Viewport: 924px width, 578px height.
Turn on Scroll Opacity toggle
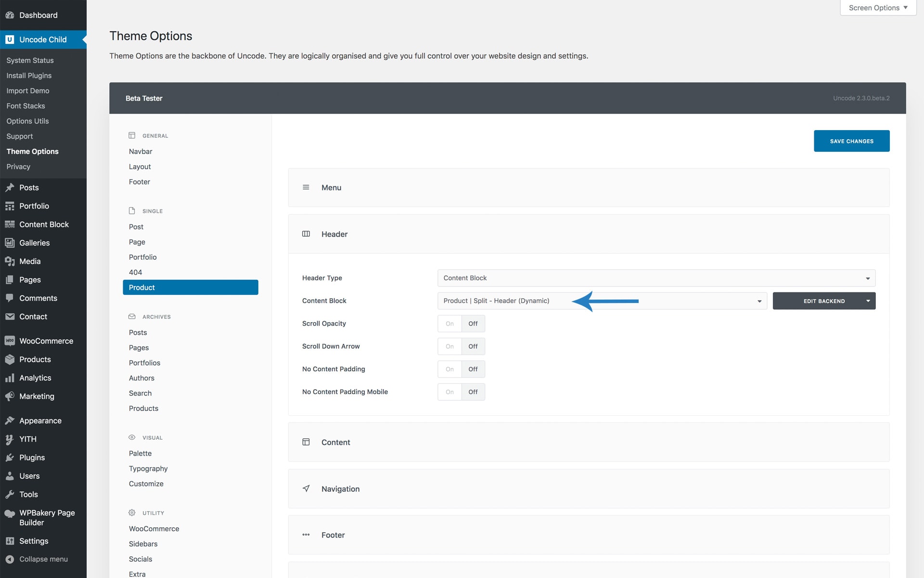coord(449,324)
